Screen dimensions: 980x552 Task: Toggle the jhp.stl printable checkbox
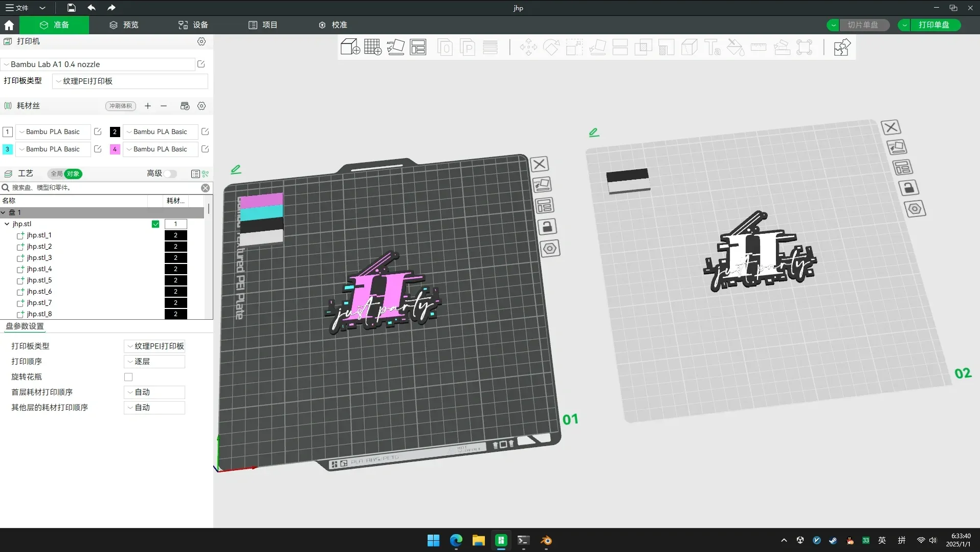[x=155, y=224]
